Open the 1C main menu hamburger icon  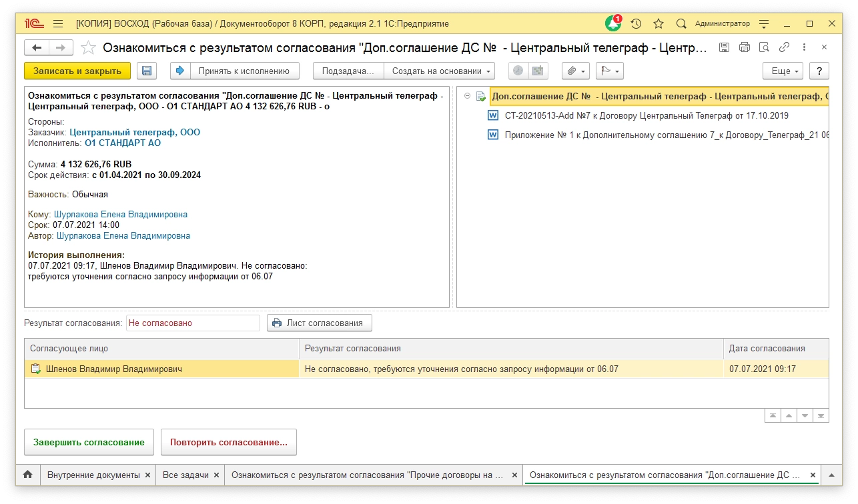(58, 23)
